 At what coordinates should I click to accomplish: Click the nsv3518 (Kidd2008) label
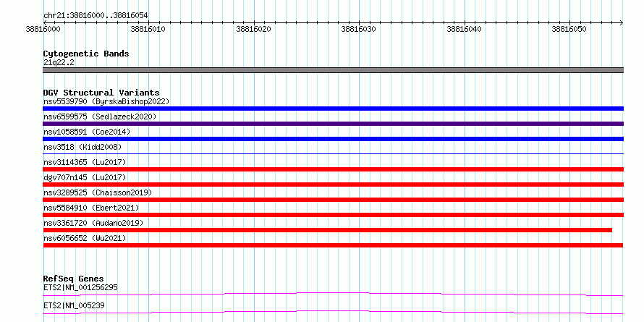point(82,147)
